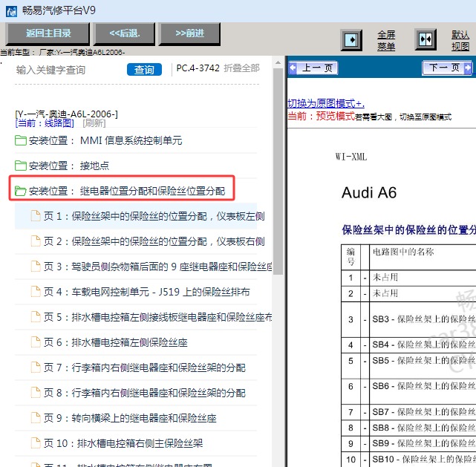The width and height of the screenshot is (476, 467).
Task: Go to previous page with 上一页
Action: [313, 68]
